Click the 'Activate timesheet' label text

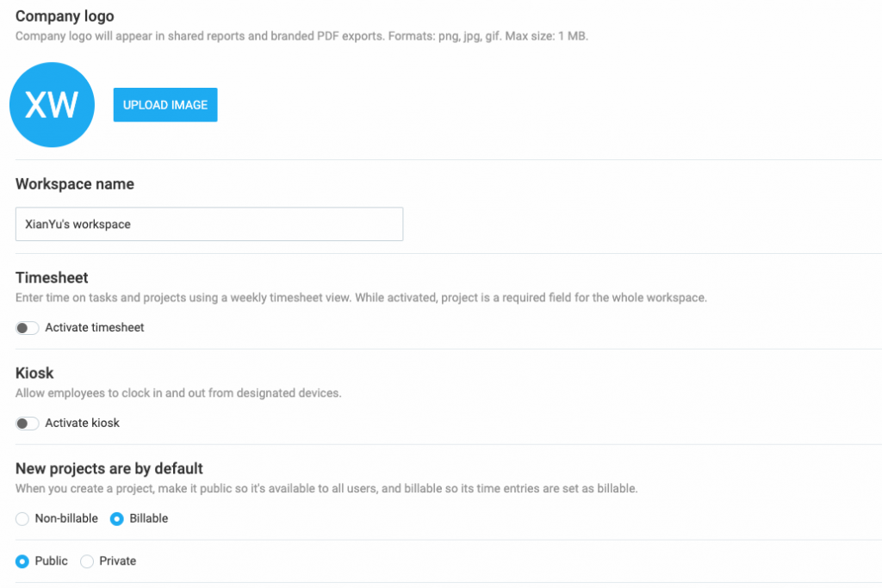[95, 328]
